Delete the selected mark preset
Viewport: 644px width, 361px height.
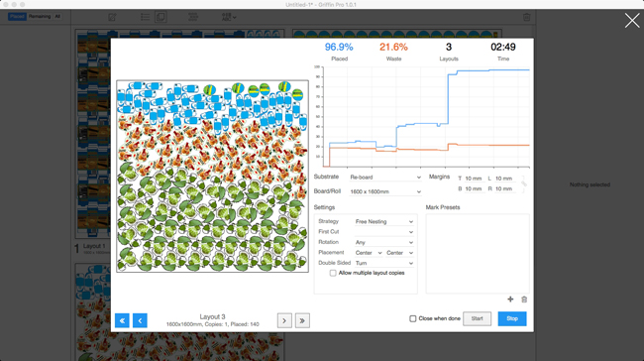click(524, 300)
